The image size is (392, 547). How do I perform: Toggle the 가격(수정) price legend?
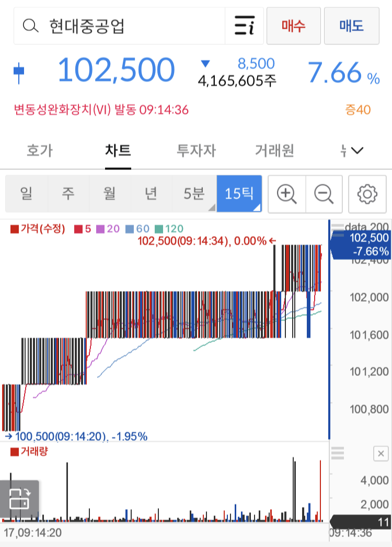[x=38, y=229]
